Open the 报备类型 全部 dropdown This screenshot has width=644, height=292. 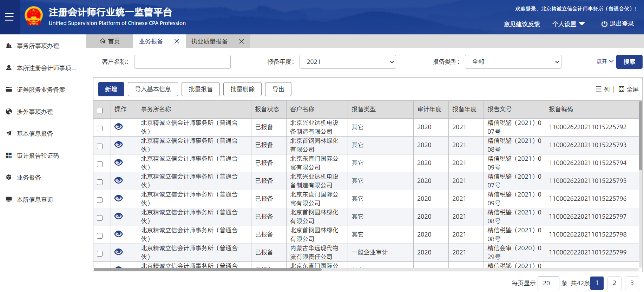click(x=513, y=62)
